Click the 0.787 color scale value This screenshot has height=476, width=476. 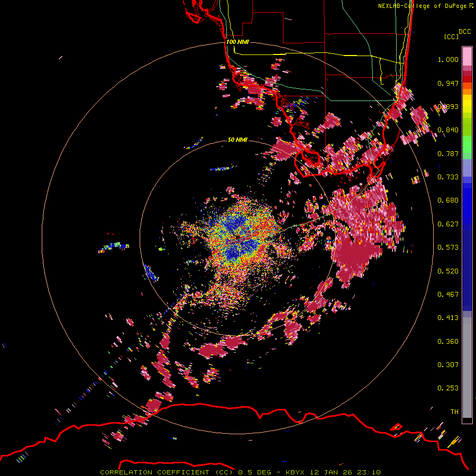[448, 153]
